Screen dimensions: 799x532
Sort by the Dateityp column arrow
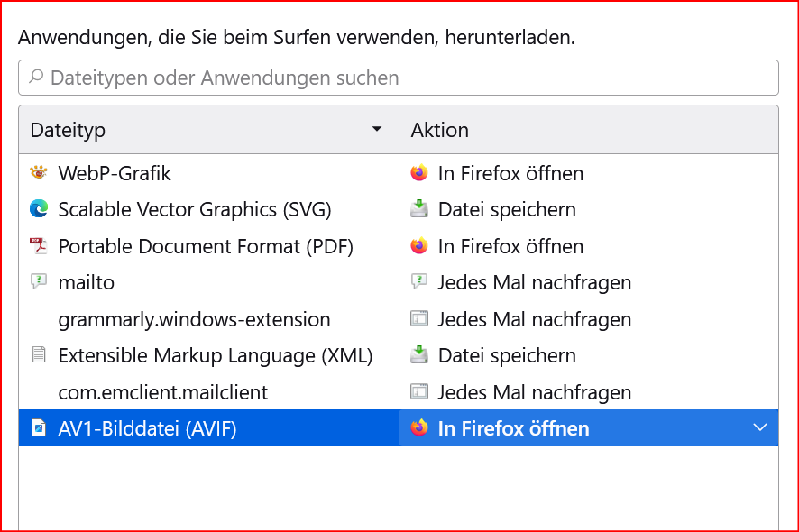click(x=377, y=130)
